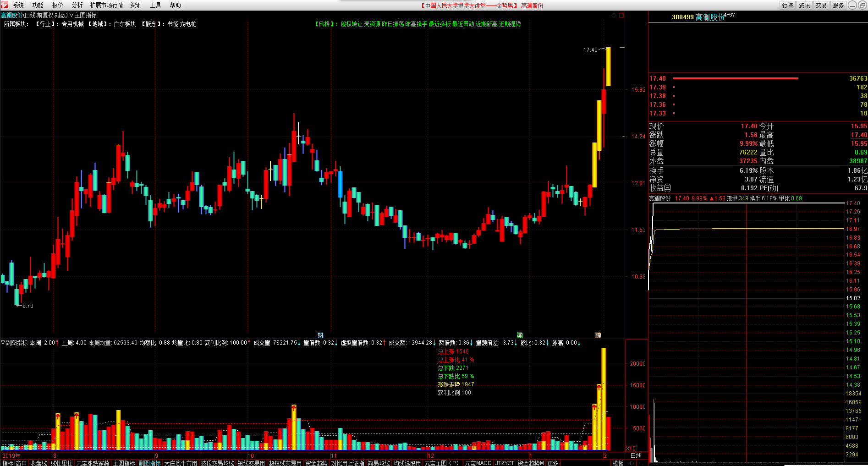Viewport: 868px width, 466px height.
Task: Click the green 减 marker on the chart
Action: pos(520,335)
